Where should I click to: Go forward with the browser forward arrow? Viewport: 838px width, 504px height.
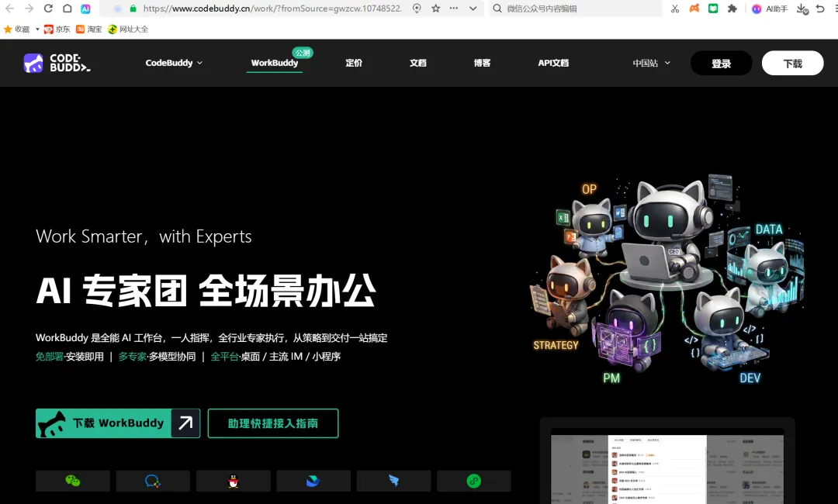(29, 9)
